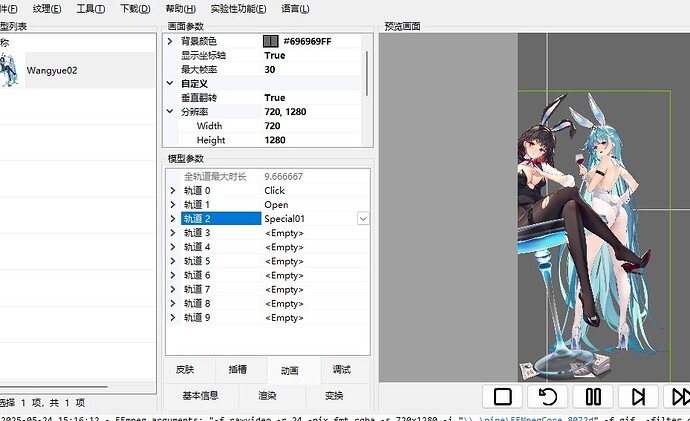Screen dimensions: 690x421
Task: Select the Wangyue02 model thumbnail
Action: point(9,70)
